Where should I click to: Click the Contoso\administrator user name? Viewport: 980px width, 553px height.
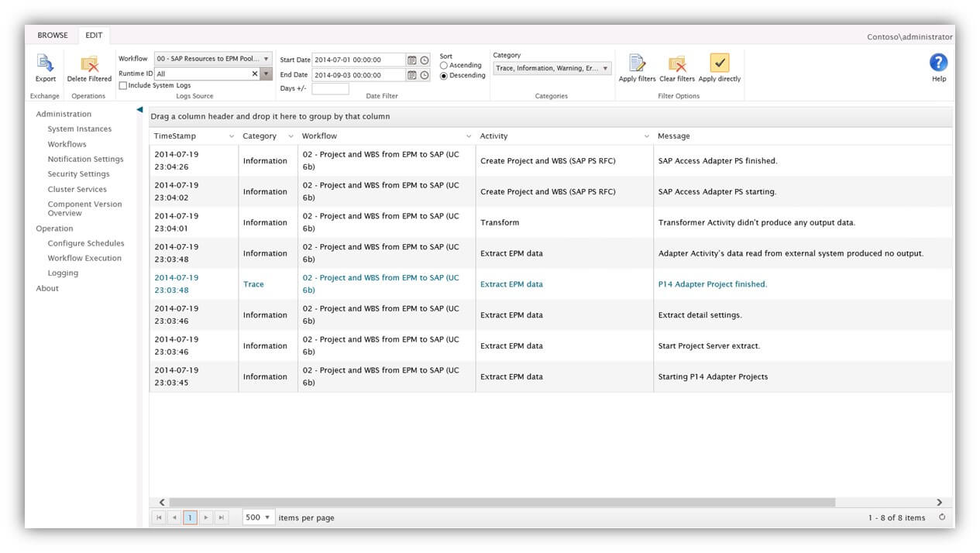point(910,36)
